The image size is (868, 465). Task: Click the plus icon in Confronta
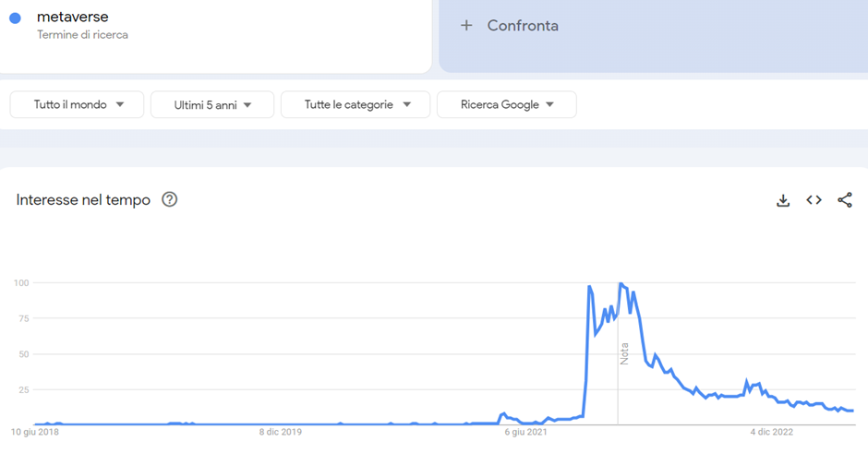[469, 26]
